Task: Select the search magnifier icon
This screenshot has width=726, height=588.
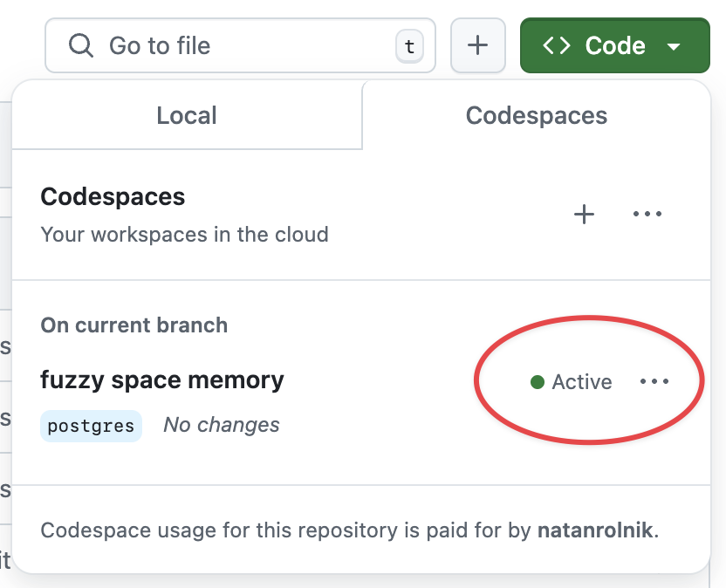Action: [81, 45]
